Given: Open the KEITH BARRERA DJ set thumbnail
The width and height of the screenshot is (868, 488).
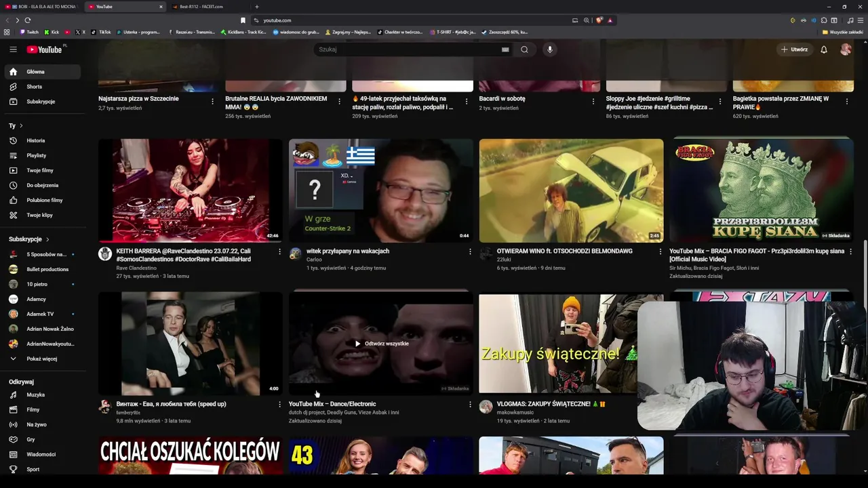Looking at the screenshot, I should 191,190.
